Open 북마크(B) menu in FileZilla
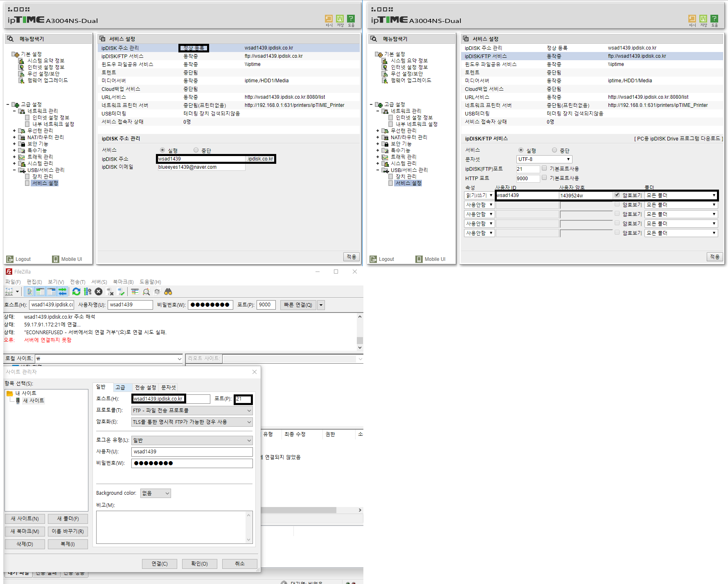Viewport: 728px width, 584px height. [x=123, y=282]
